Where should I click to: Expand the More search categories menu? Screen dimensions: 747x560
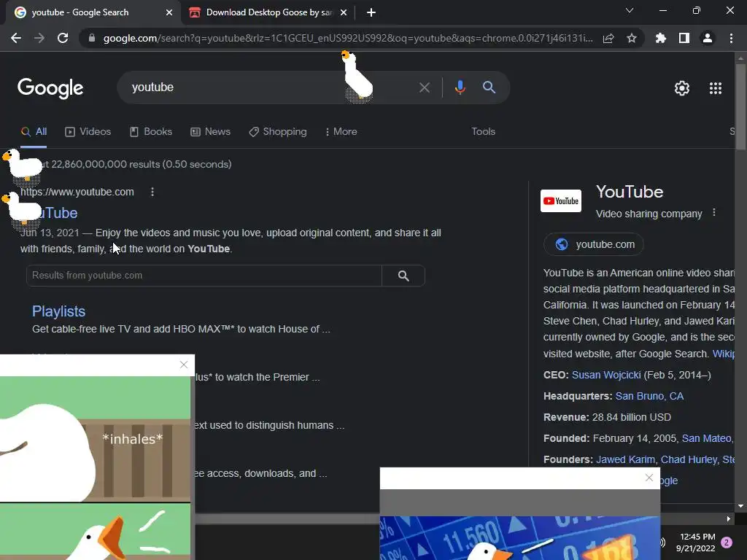[x=341, y=132]
